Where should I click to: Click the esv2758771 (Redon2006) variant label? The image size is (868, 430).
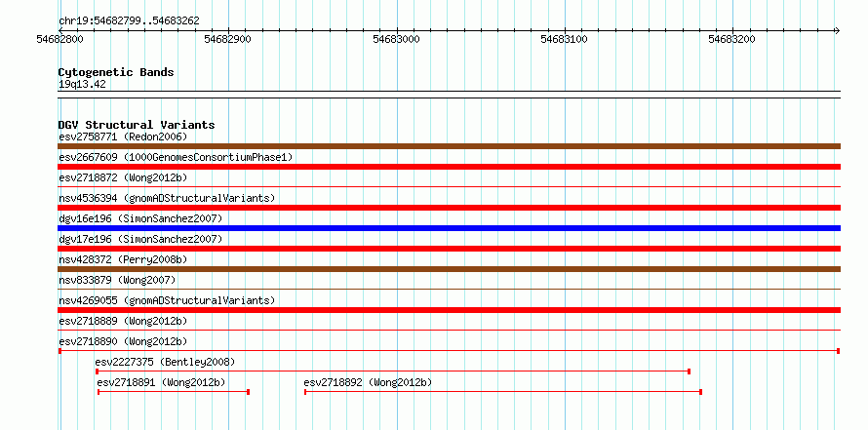coord(123,137)
